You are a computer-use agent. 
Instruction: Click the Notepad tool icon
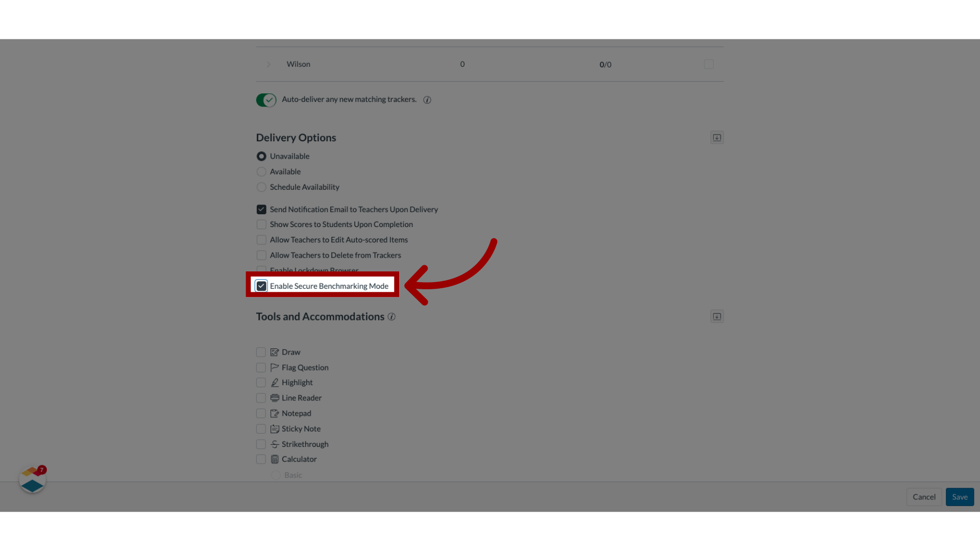(275, 413)
